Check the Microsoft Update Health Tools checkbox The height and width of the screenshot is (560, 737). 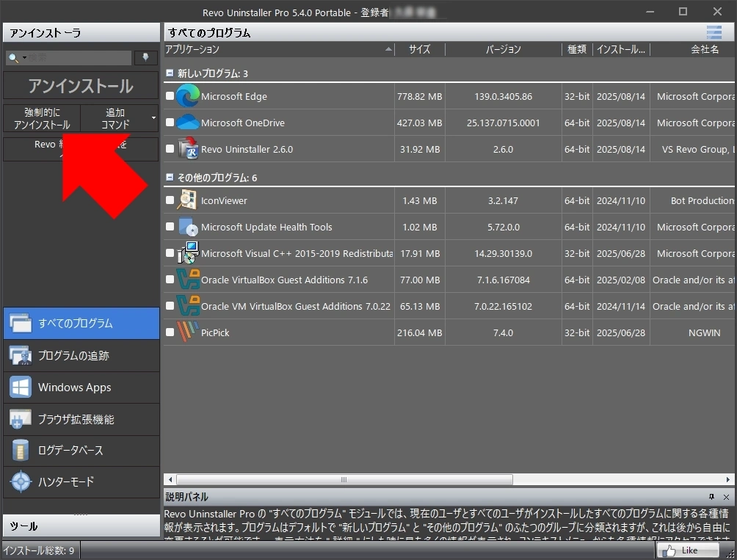coord(170,227)
